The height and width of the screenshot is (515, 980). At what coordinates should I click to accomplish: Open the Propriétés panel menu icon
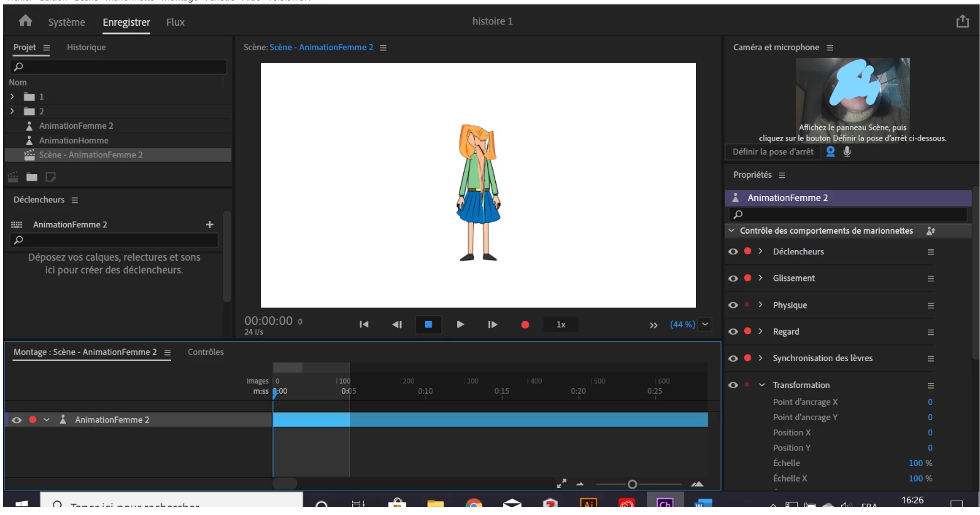click(x=782, y=175)
